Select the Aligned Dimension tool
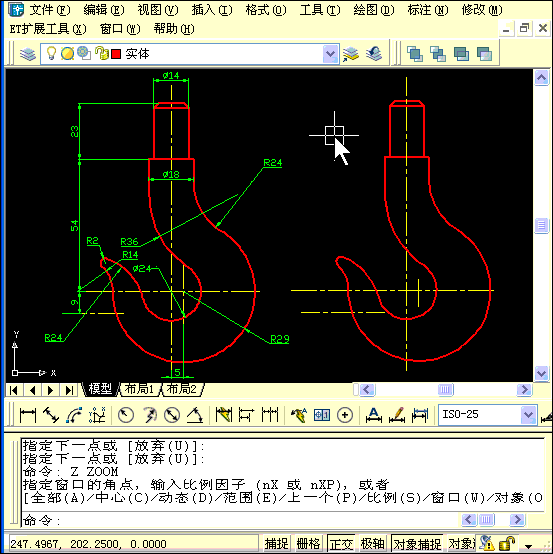This screenshot has height=554, width=553. click(51, 415)
